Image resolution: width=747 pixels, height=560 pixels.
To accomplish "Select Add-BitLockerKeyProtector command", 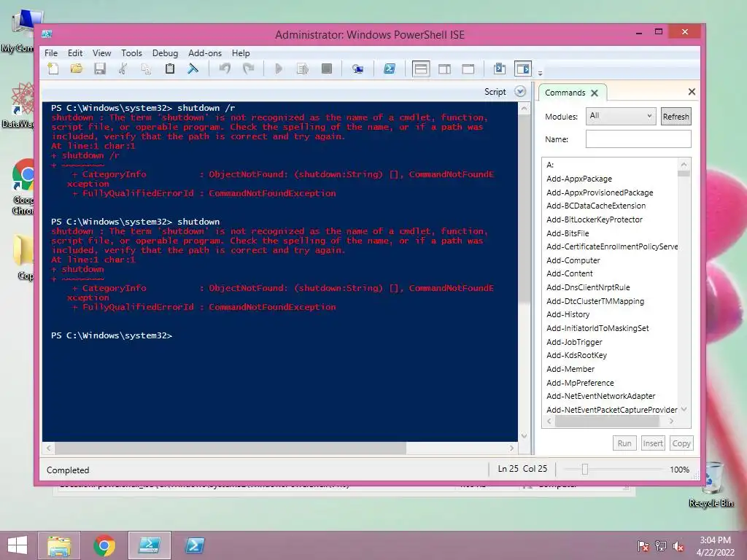I will pos(595,219).
